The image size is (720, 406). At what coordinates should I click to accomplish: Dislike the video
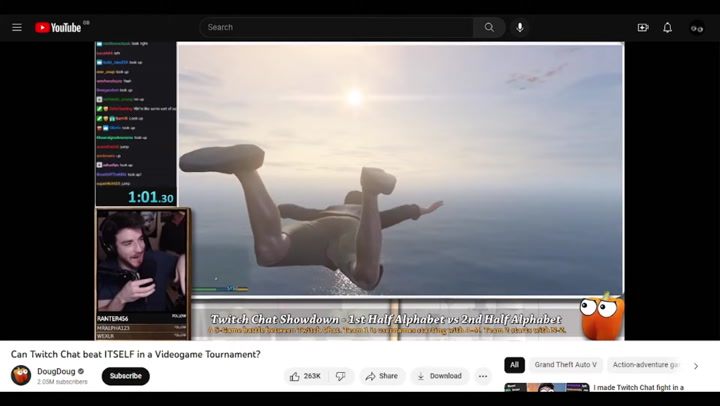(341, 376)
